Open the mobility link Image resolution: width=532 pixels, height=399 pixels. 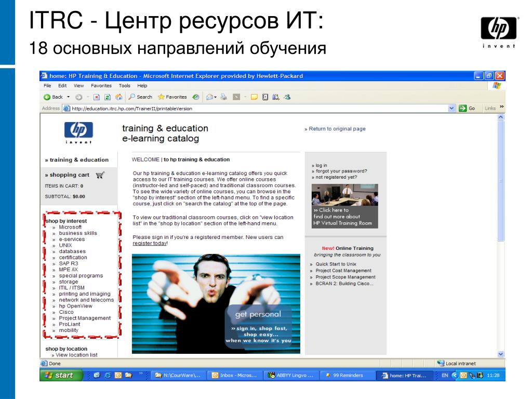69,330
